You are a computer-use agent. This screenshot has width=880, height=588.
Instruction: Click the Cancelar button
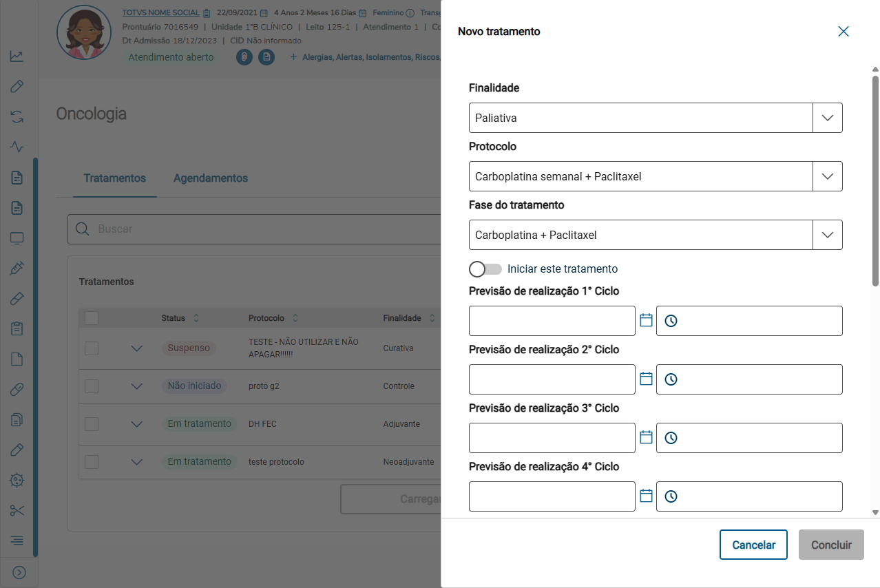753,545
